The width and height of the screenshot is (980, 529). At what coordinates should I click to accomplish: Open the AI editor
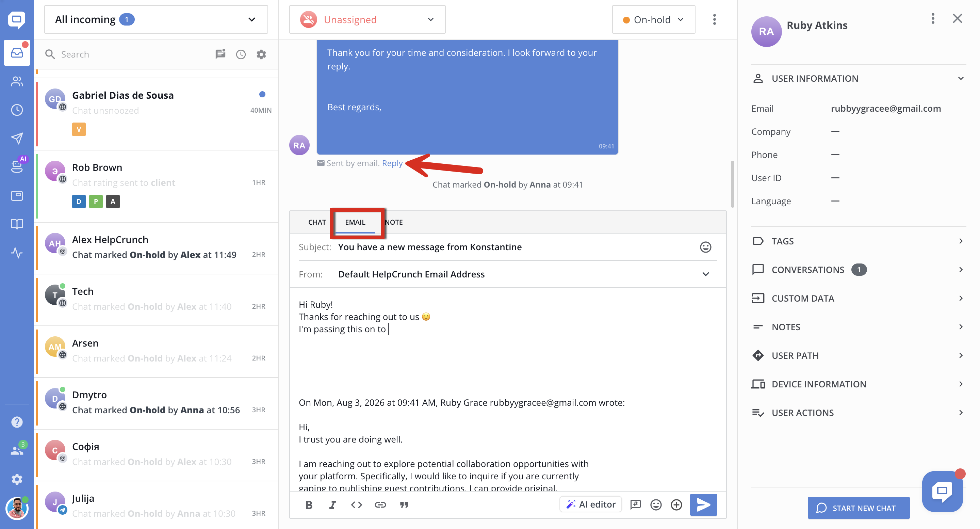tap(590, 504)
